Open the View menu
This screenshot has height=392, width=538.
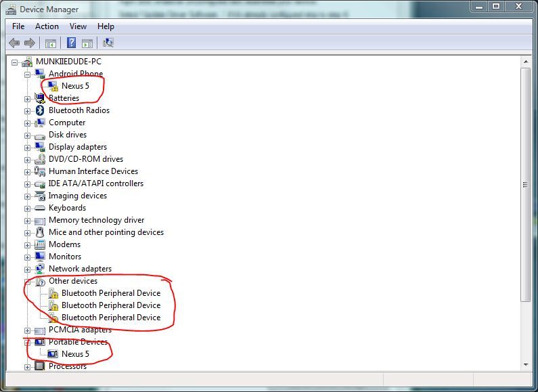click(x=78, y=26)
